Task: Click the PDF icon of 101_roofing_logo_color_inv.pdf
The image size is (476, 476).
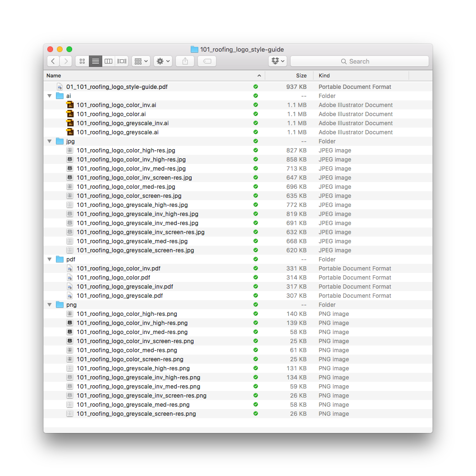Action: coord(70,269)
